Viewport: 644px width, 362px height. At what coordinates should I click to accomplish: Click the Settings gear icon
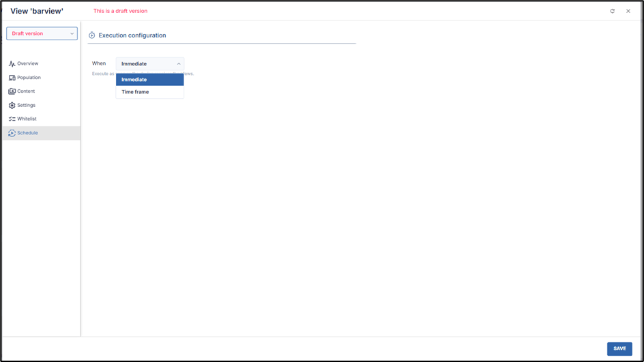[x=12, y=106]
